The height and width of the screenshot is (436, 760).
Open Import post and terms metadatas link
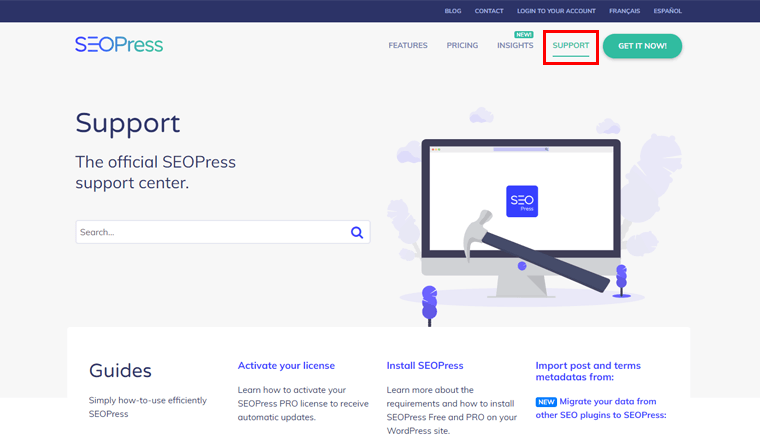588,372
